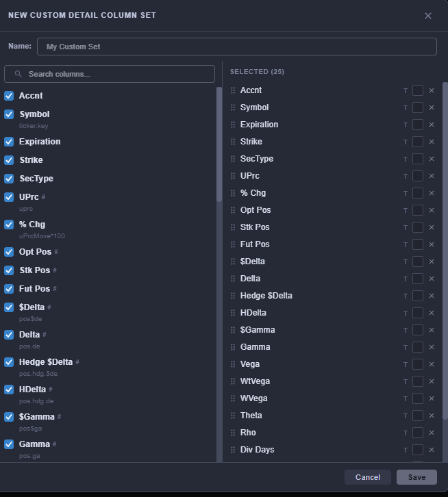Click the pos$ga label under $Gamma
This screenshot has width=448, height=497.
coord(30,429)
